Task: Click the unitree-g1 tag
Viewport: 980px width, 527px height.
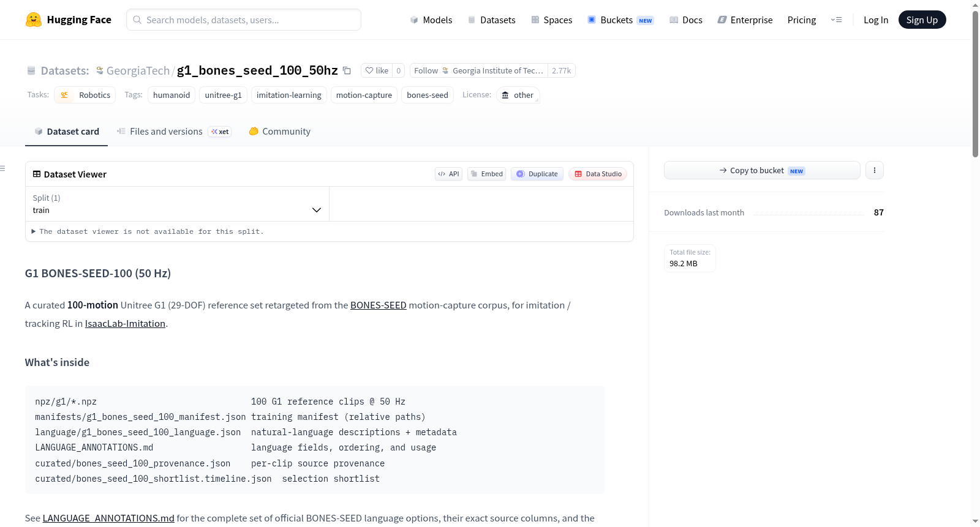Action: [224, 95]
